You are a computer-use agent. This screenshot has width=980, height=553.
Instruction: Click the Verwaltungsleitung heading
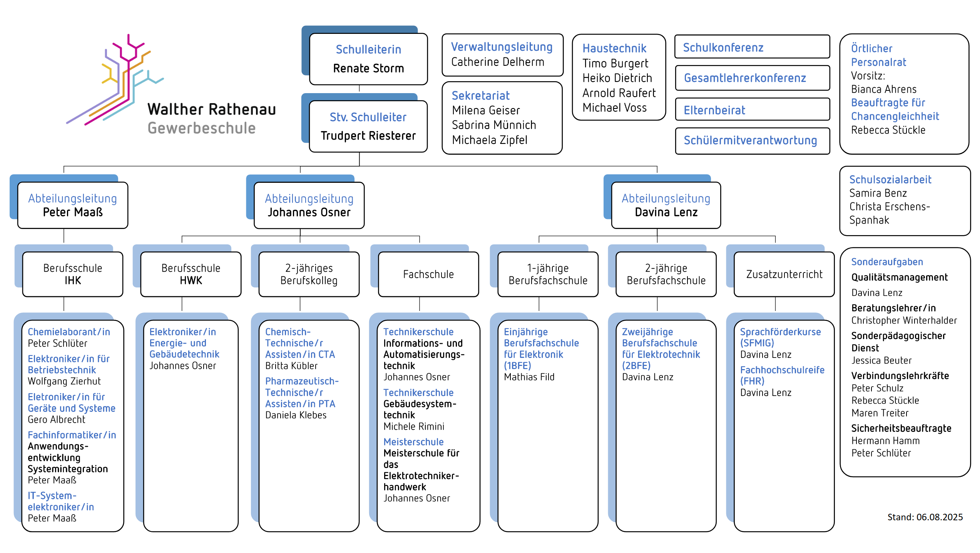tap(501, 47)
